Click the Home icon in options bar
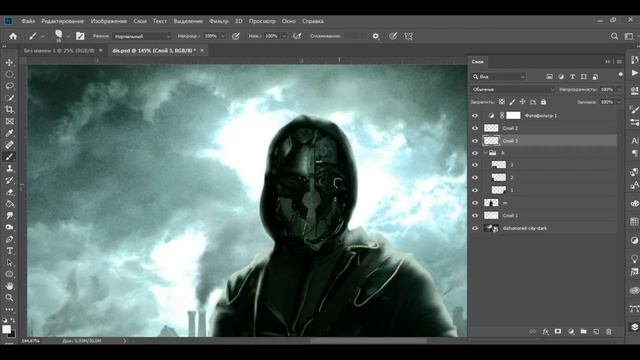This screenshot has width=640, height=360. [x=13, y=36]
